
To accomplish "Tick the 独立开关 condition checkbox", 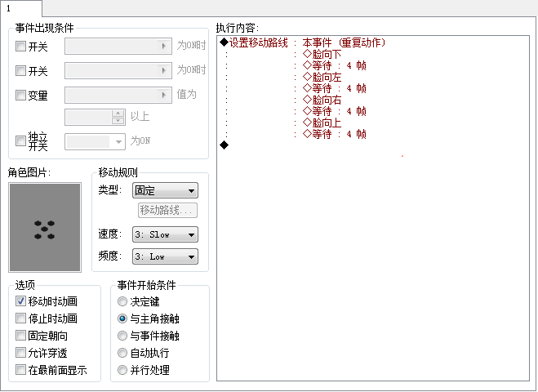I will point(20,140).
